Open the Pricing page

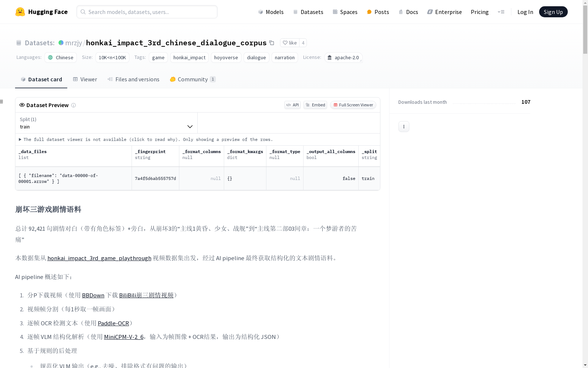[x=480, y=12]
